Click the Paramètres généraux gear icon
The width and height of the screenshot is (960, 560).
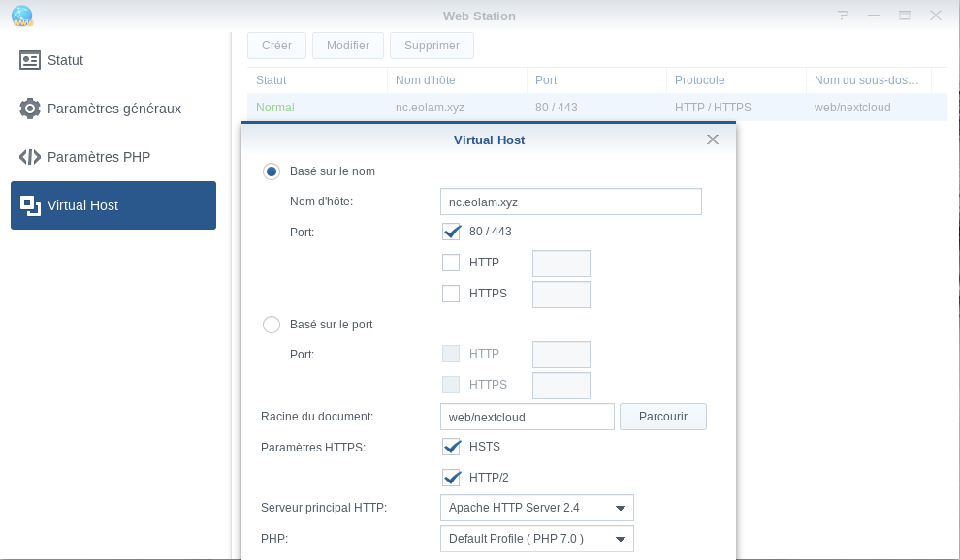pyautogui.click(x=30, y=109)
